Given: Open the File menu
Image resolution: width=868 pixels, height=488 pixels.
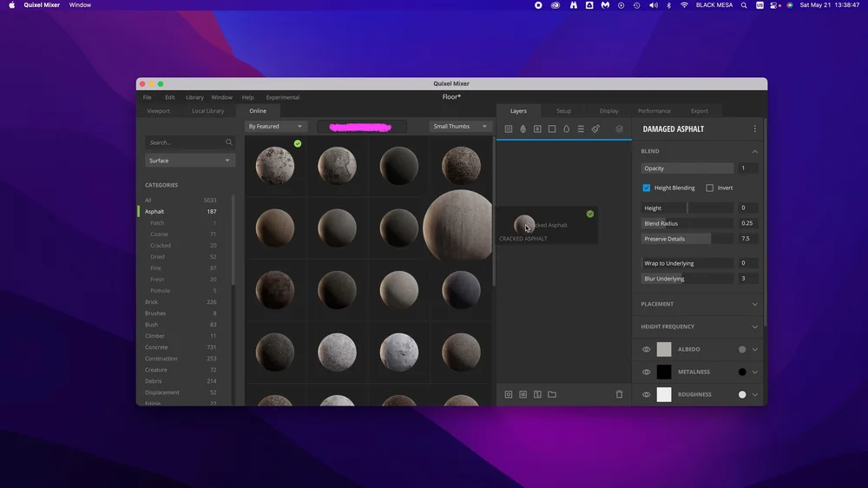Looking at the screenshot, I should pyautogui.click(x=148, y=97).
